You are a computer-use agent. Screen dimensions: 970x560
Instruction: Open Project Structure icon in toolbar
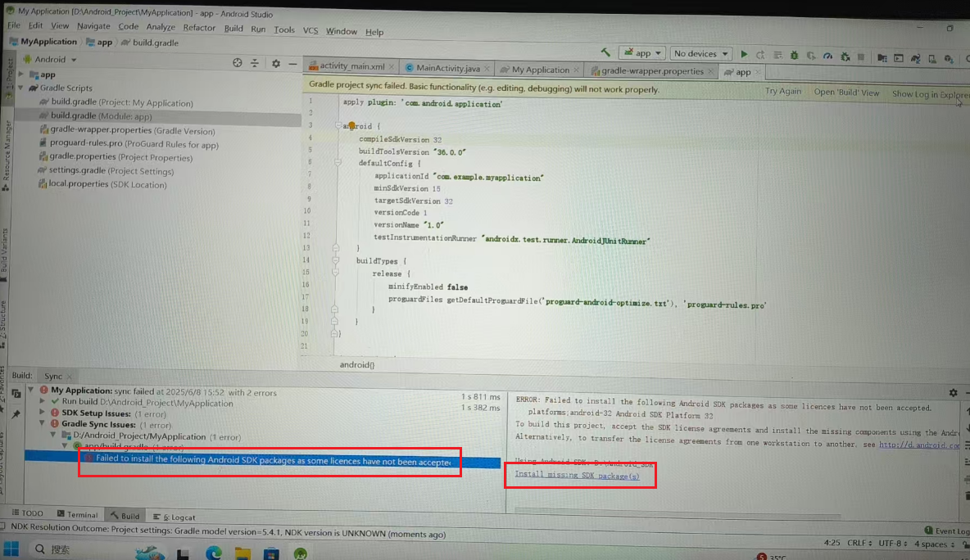(x=882, y=58)
